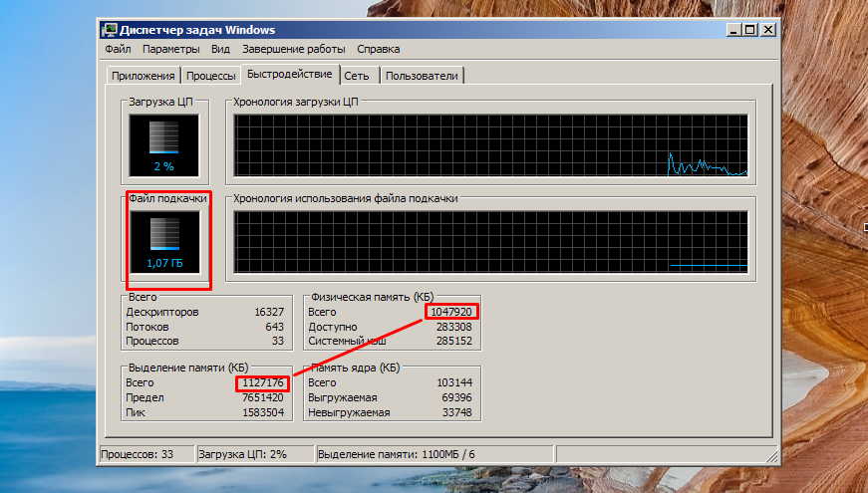Click the Task Manager title bar icon
Image resolution: width=868 pixels, height=493 pixels.
tap(110, 30)
